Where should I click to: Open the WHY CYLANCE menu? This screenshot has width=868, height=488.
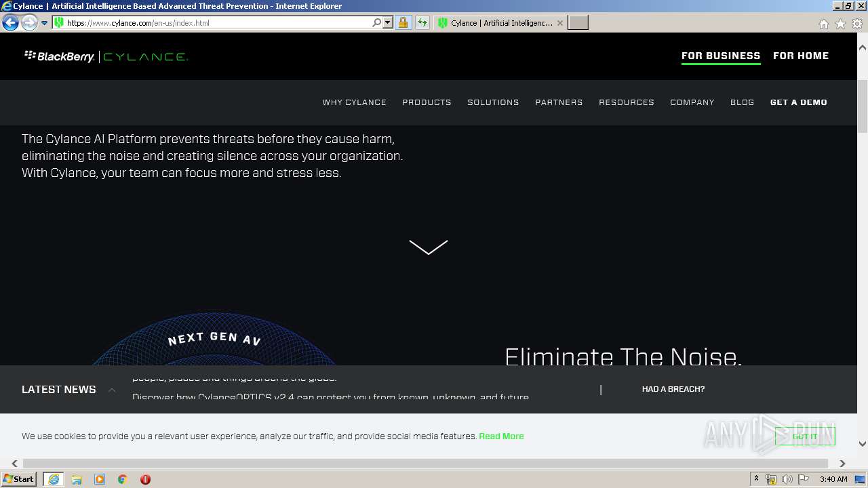(x=354, y=102)
